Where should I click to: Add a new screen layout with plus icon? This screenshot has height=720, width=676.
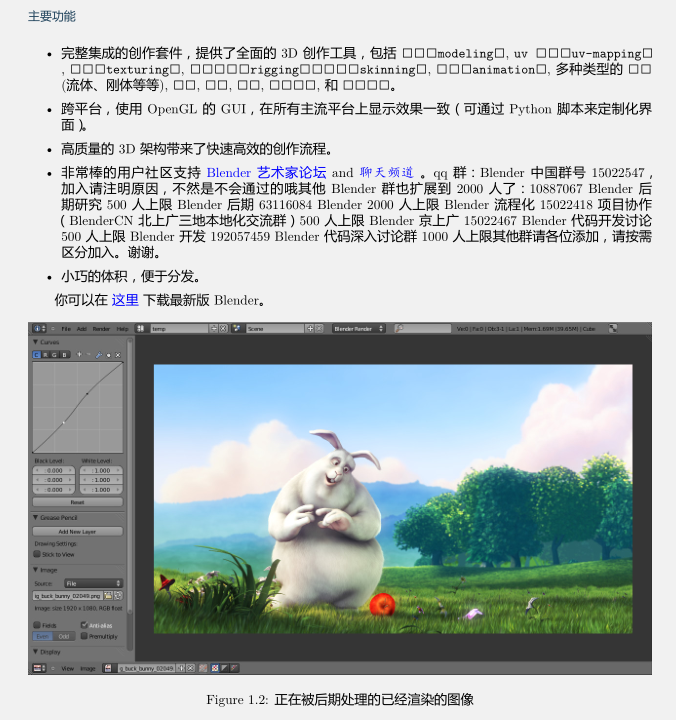pyautogui.click(x=214, y=328)
